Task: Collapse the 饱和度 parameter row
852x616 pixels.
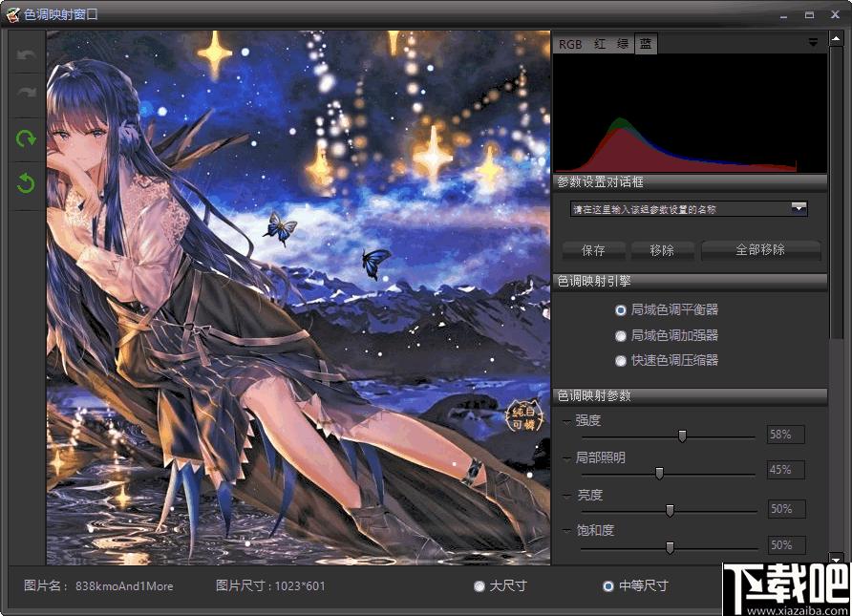Action: 566,530
